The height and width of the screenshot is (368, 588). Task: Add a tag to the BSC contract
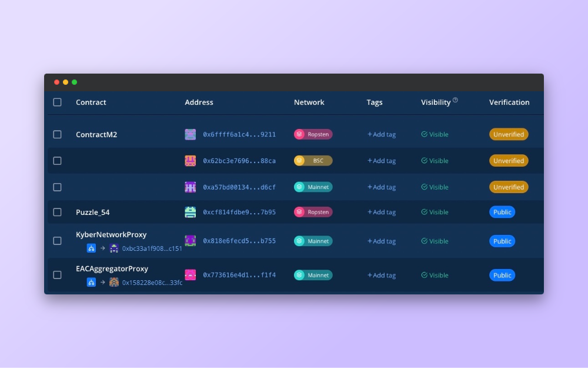point(382,161)
